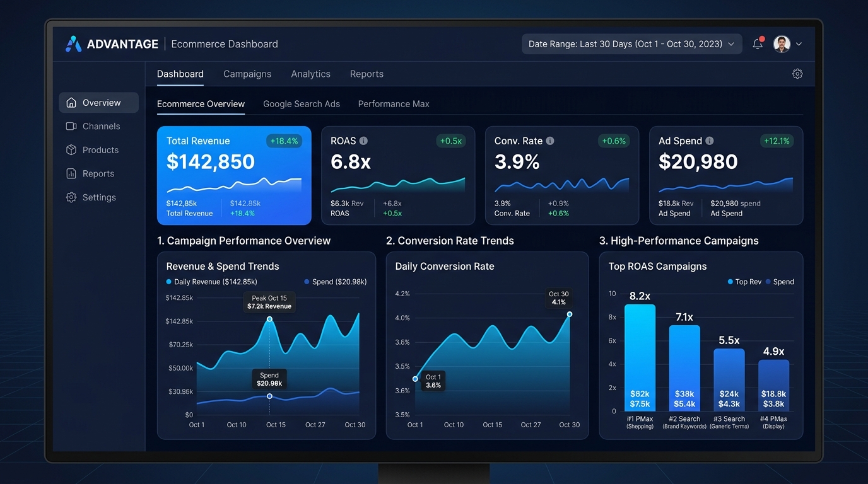The height and width of the screenshot is (484, 868).
Task: Switch to the Analytics tab
Action: point(311,74)
